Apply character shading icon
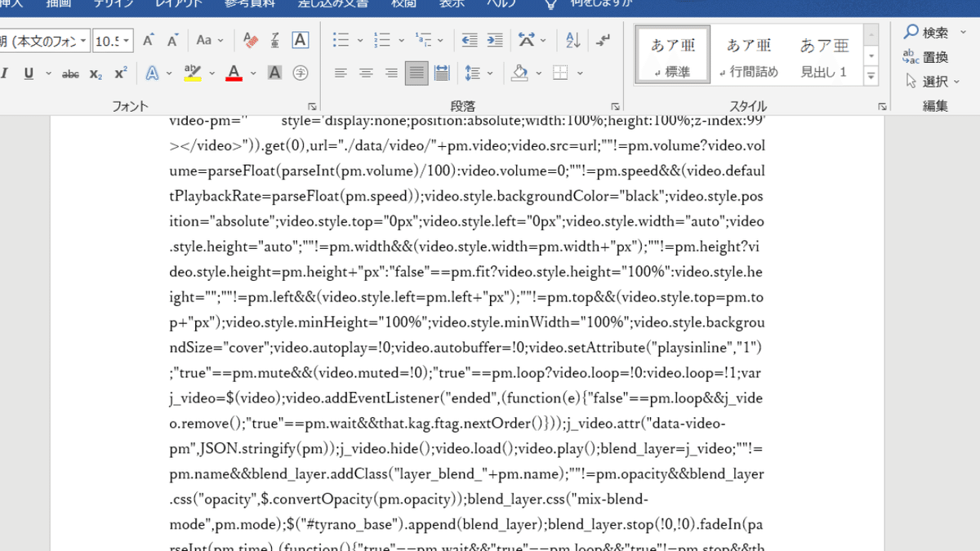Screen dimensions: 980x551 (x=274, y=73)
